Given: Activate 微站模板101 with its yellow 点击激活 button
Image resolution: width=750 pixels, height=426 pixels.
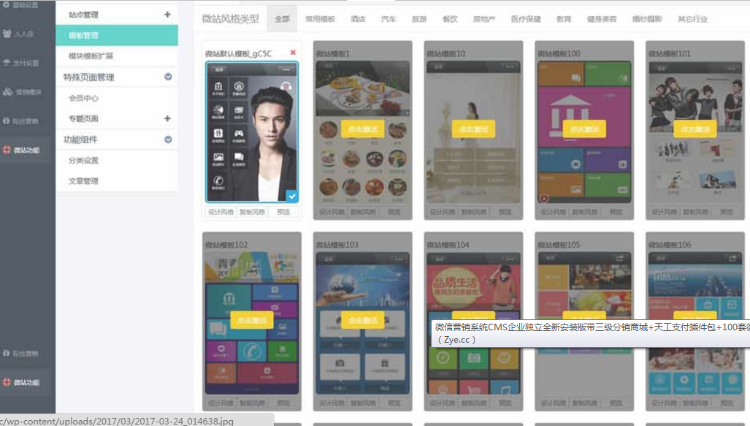Looking at the screenshot, I should pos(695,129).
